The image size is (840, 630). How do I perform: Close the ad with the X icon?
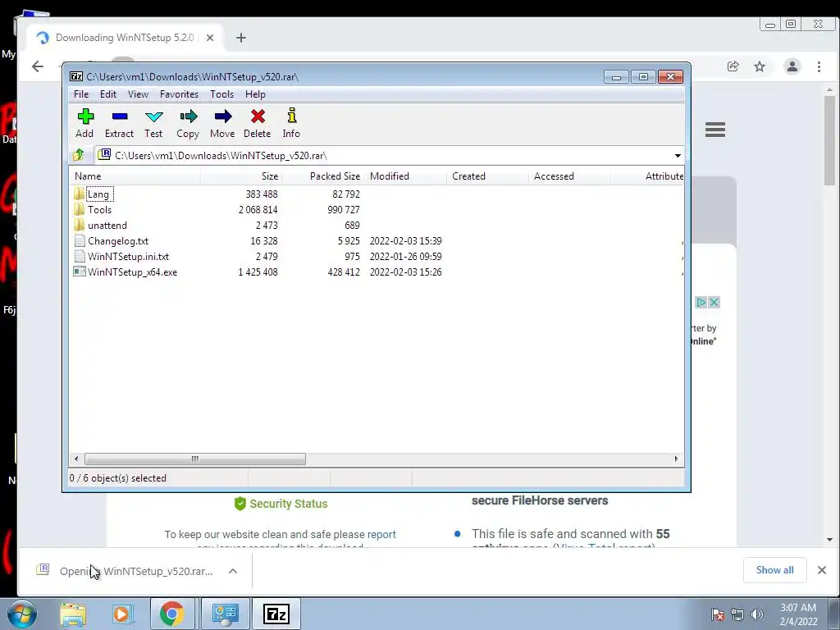coord(714,302)
